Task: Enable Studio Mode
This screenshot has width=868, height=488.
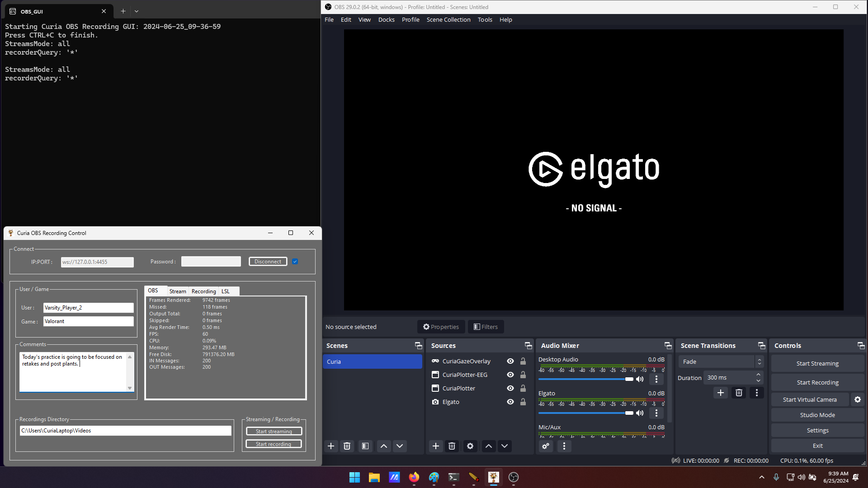Action: pyautogui.click(x=817, y=415)
